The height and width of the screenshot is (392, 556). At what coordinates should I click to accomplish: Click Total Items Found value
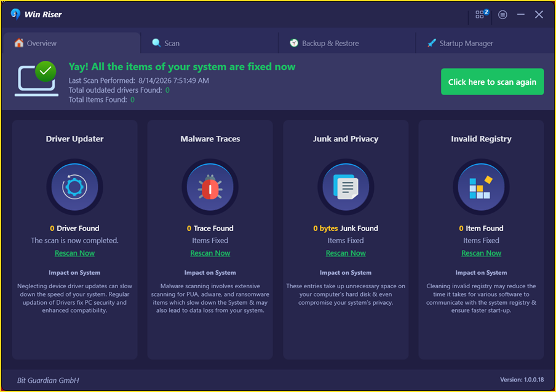[132, 100]
